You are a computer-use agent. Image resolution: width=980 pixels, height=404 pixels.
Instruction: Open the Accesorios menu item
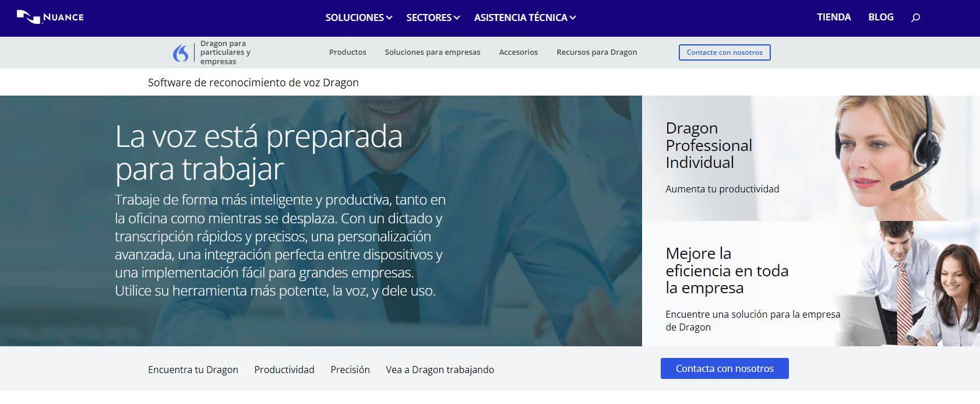coord(519,52)
